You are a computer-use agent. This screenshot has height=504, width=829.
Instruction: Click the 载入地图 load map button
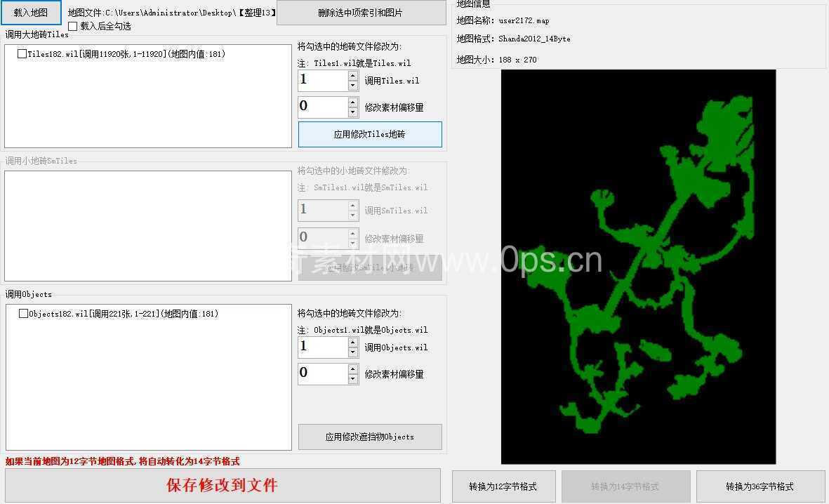point(31,13)
